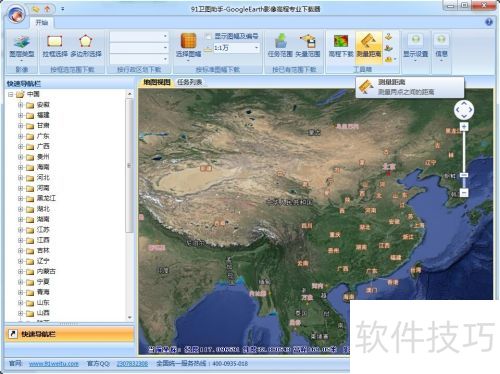500x374 pixels.
Task: Open the 图层类型 layer type icon
Action: [22, 47]
